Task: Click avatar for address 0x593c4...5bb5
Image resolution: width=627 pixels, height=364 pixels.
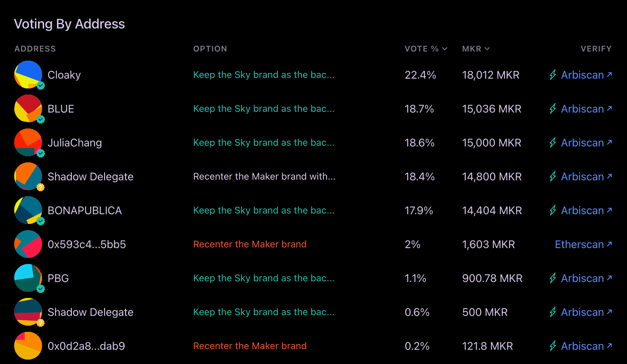Action: [x=28, y=244]
